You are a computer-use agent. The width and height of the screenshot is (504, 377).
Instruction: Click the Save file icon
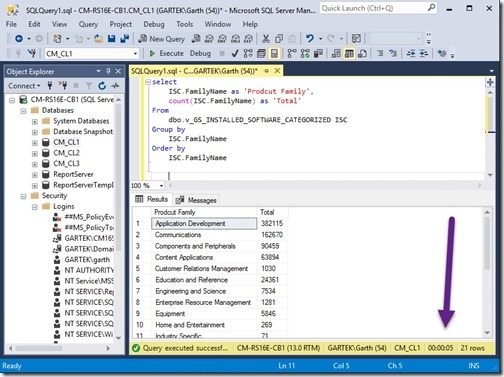[x=111, y=39]
